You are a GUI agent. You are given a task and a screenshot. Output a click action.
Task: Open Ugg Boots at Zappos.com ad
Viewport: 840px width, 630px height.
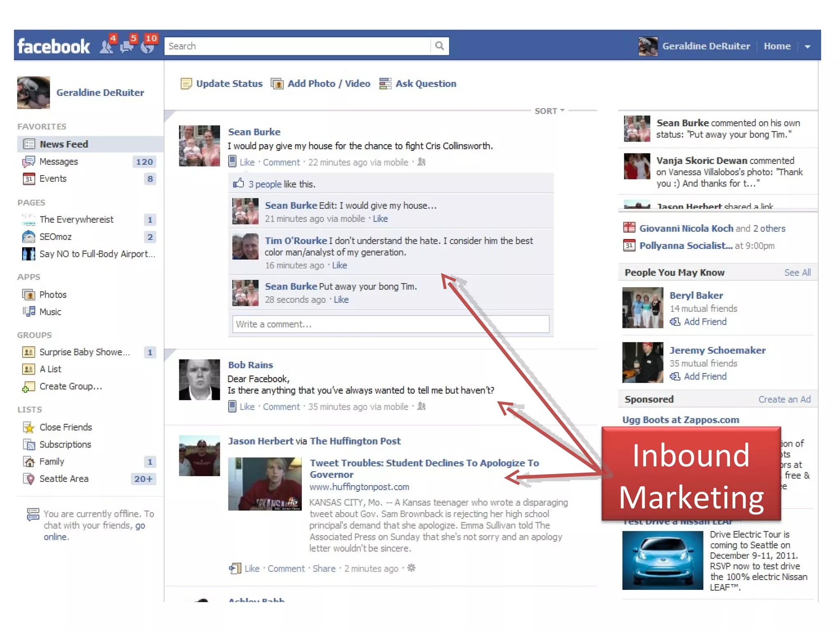click(681, 420)
